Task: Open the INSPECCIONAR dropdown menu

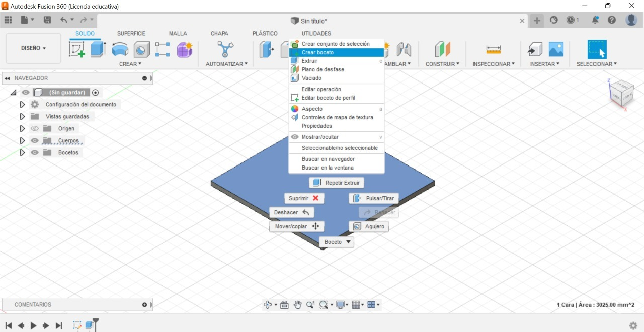Action: 494,64
